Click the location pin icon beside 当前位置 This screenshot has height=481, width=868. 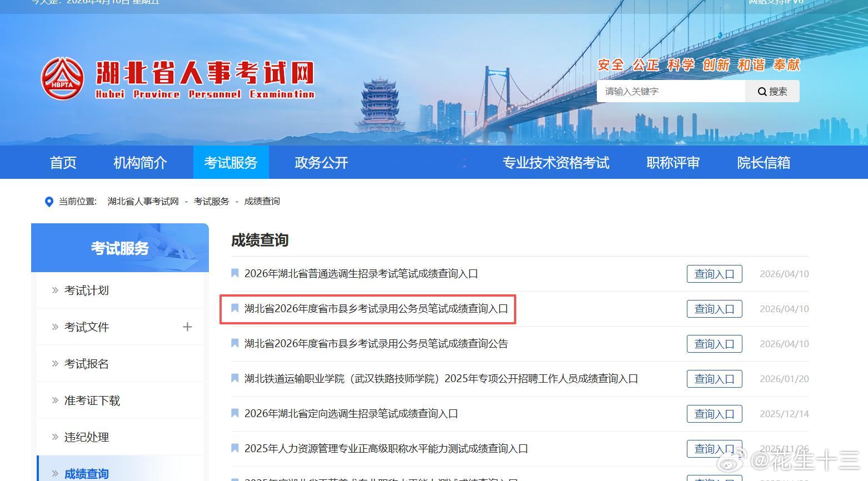point(49,202)
